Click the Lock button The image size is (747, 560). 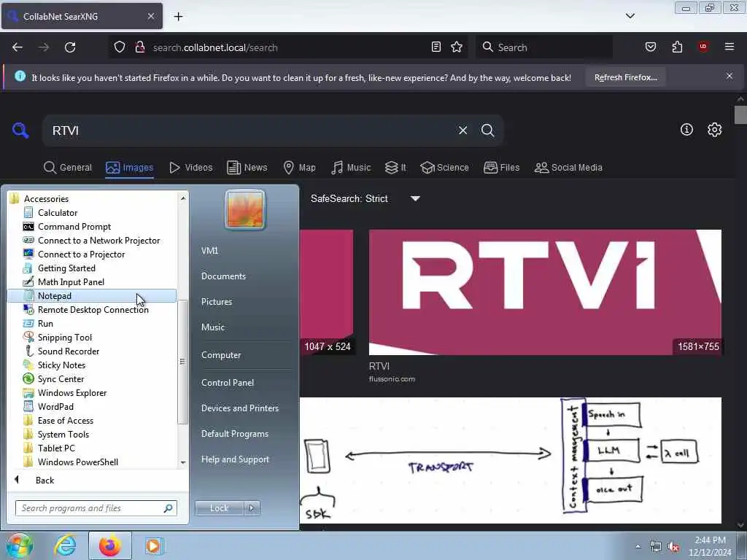[219, 508]
